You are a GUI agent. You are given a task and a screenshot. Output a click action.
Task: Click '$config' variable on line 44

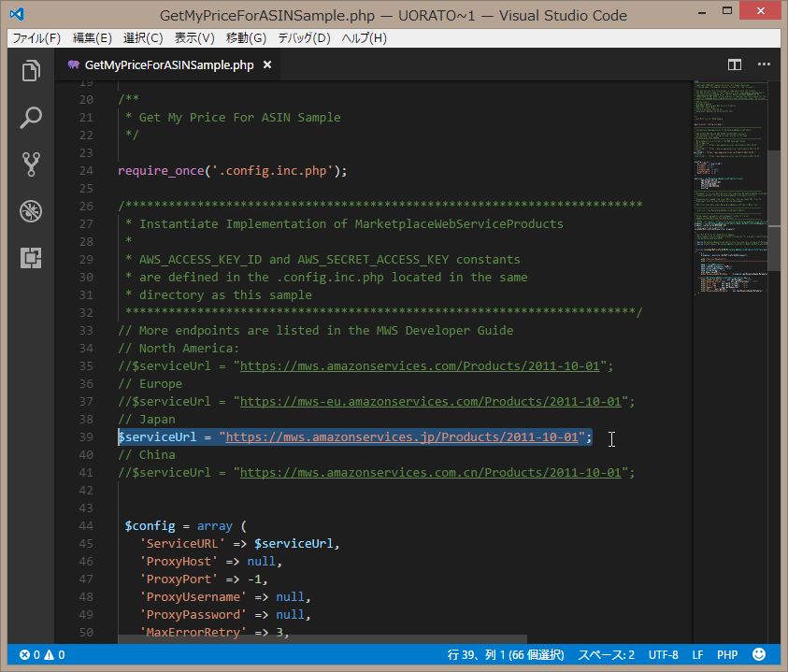tap(150, 526)
